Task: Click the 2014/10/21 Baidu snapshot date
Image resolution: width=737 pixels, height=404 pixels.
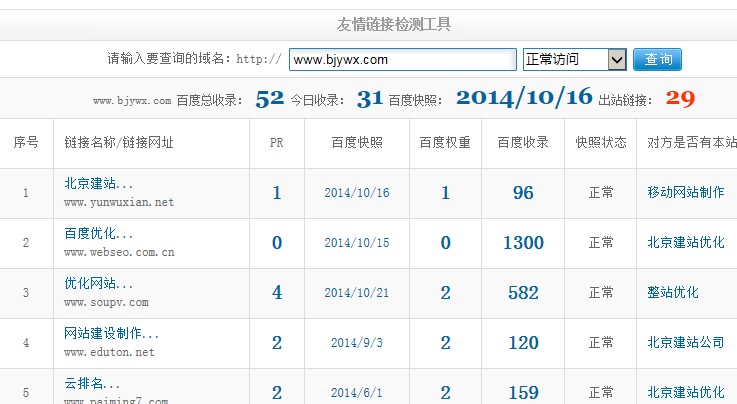Action: point(356,293)
